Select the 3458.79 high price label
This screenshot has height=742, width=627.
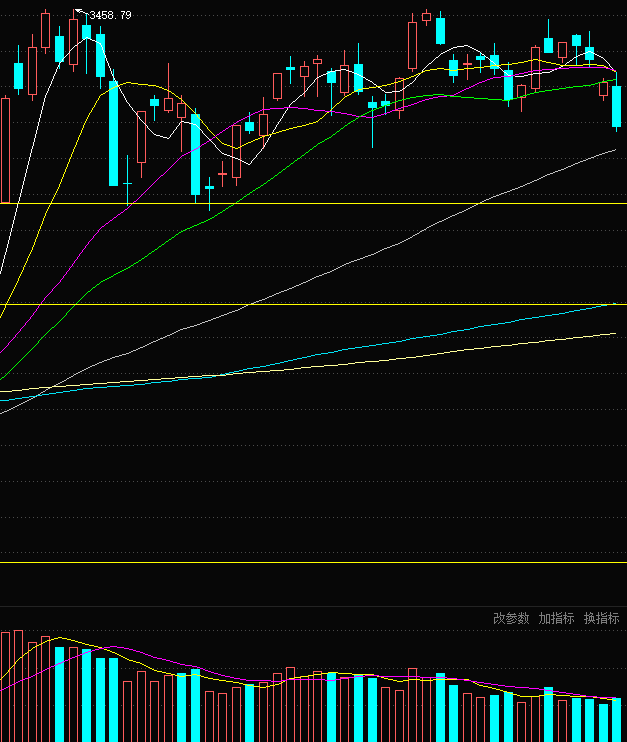110,16
